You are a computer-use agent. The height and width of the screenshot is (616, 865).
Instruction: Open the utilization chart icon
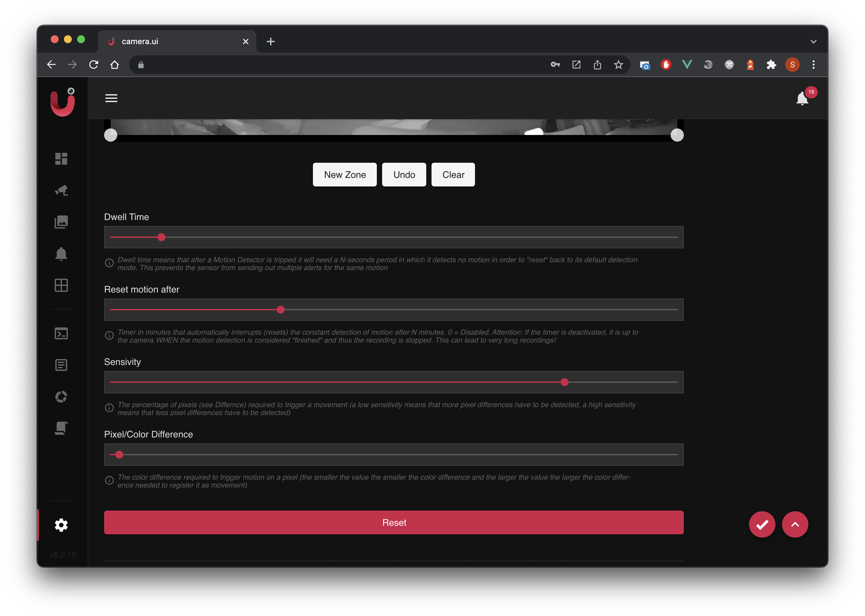point(61,397)
